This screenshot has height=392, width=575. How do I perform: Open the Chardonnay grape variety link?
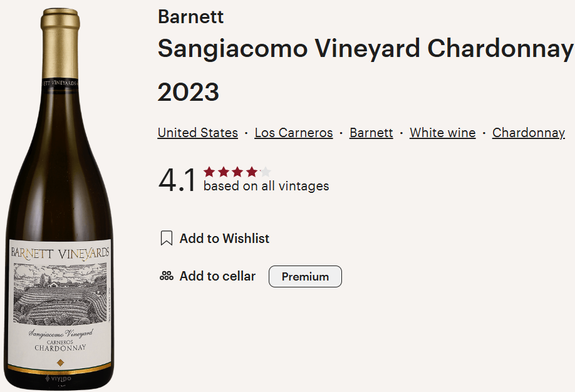(528, 132)
